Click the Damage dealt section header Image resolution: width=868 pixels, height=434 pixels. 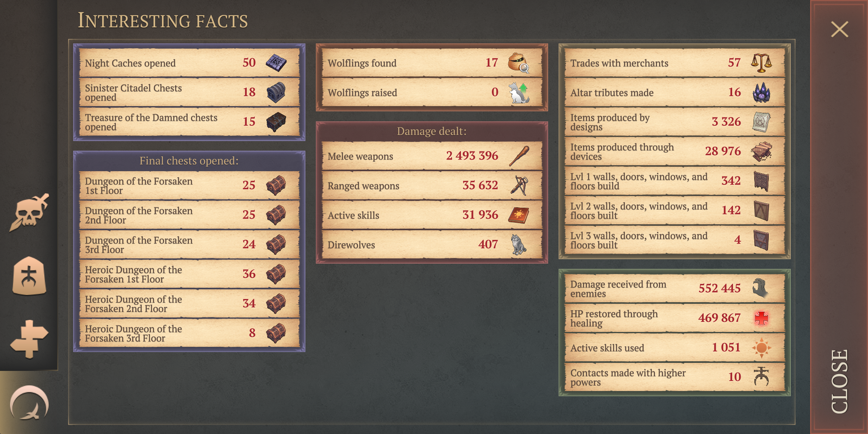point(432,131)
